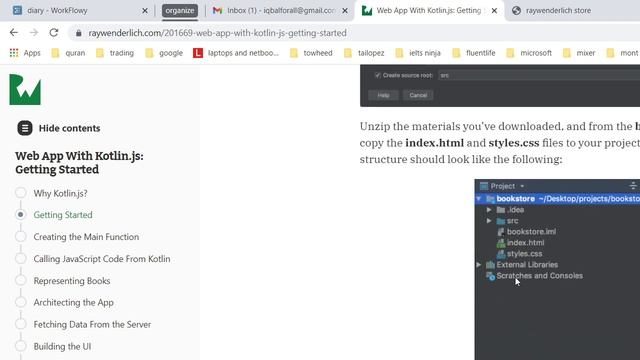Viewport: 640px width, 360px height.
Task: Open Fetching Data From the Server link
Action: pos(92,324)
